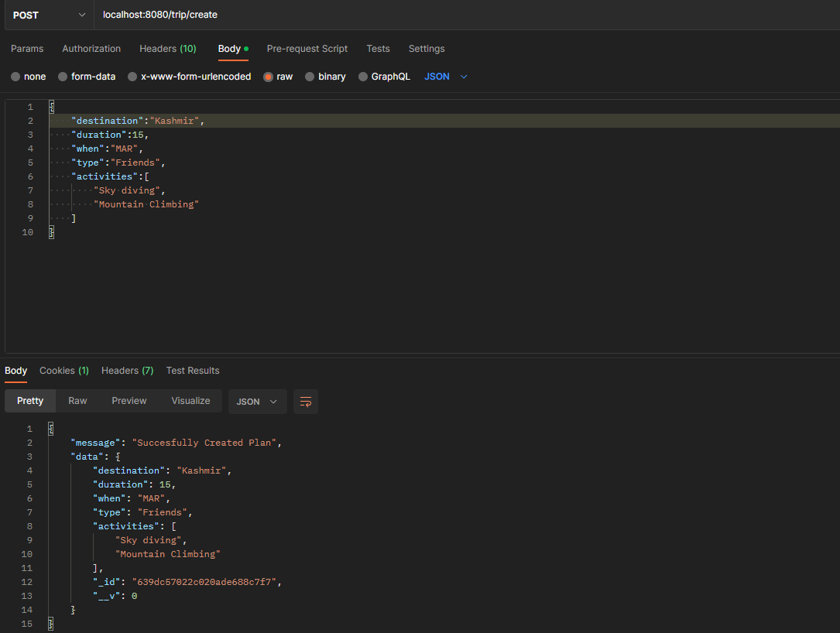This screenshot has height=633, width=840.
Task: Switch to the Test Results tab
Action: 193,371
